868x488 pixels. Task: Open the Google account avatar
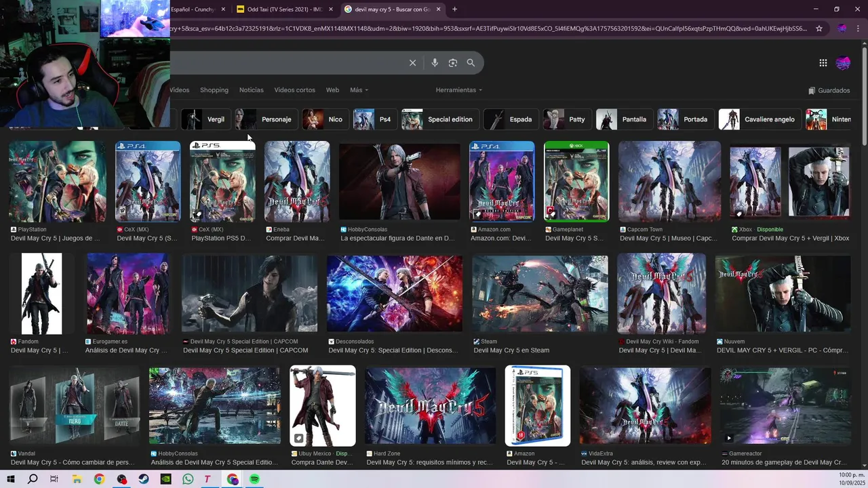(x=843, y=63)
